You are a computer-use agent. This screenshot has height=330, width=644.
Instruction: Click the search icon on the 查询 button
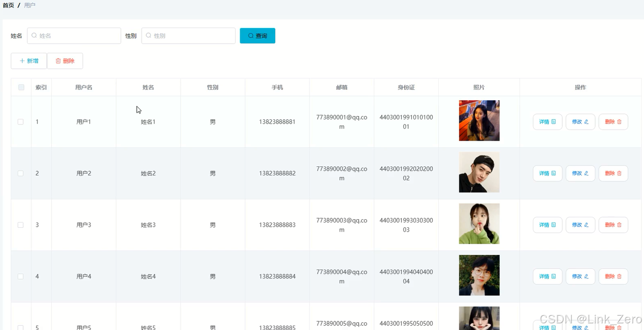point(251,36)
